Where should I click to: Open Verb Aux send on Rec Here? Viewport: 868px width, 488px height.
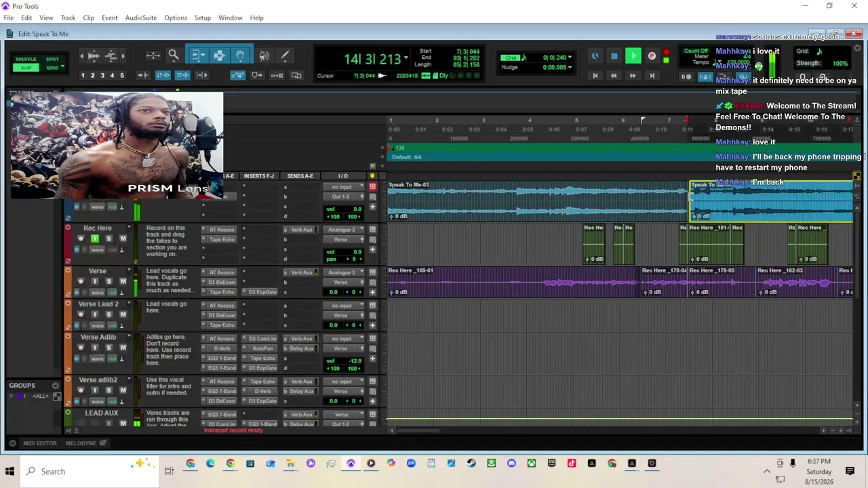click(302, 230)
